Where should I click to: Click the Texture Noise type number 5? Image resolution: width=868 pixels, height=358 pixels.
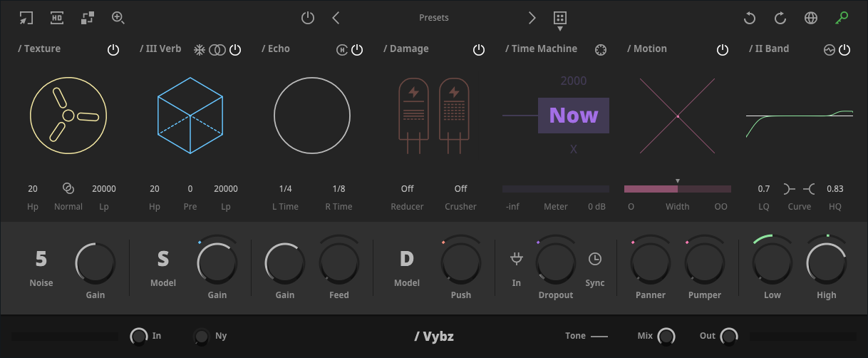[41, 259]
